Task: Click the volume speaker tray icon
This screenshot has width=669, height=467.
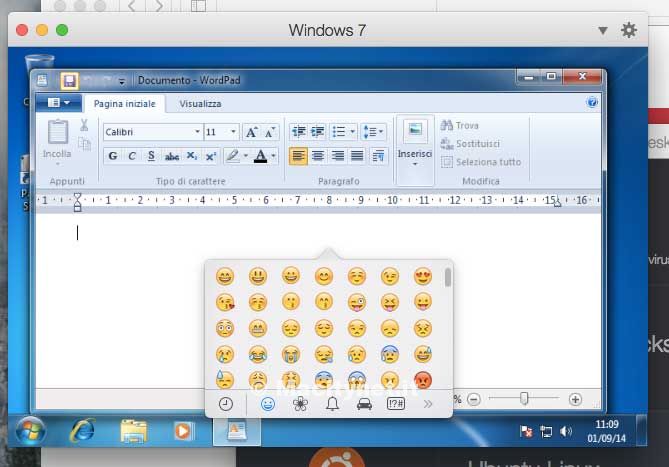Action: point(566,432)
